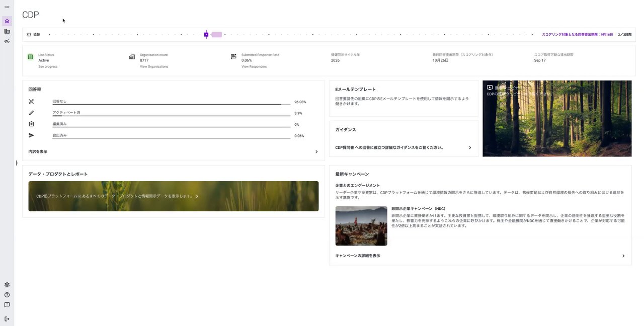Click the Organisation count building icon
Screen dimensions: 644x326
[x=132, y=57]
